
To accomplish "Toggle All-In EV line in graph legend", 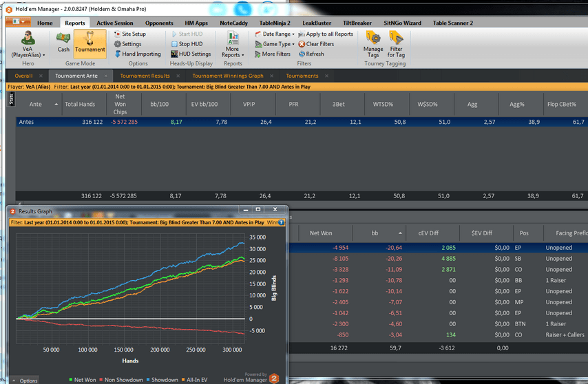I will [x=194, y=379].
